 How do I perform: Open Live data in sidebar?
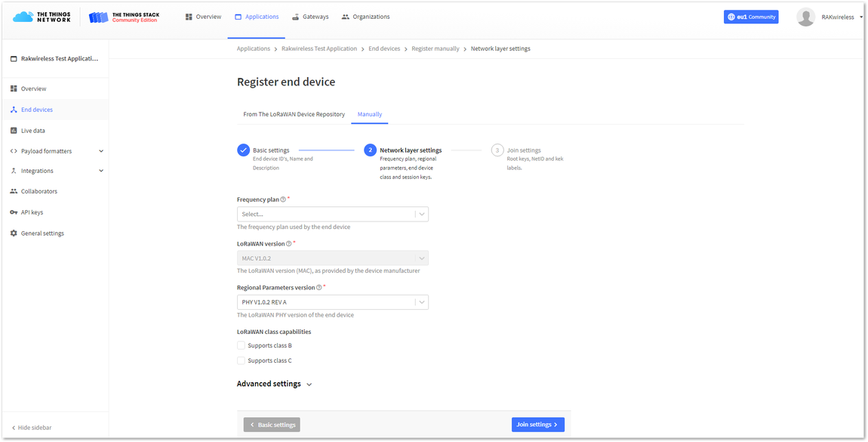[55, 131]
